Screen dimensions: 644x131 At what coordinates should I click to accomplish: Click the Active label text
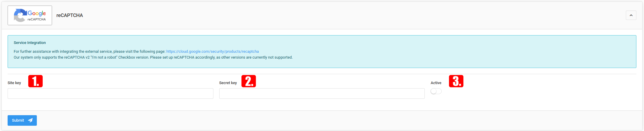[x=436, y=83]
